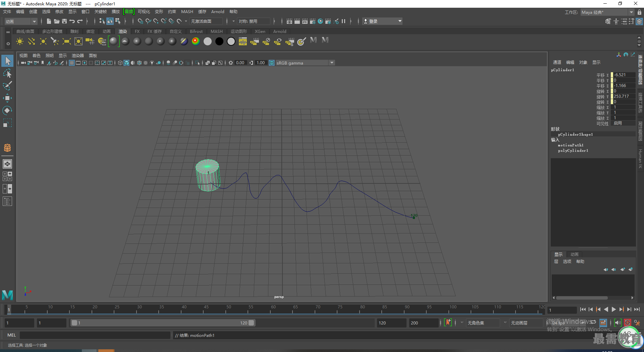
Task: Open the Hypershade round icon
Action: pyautogui.click(x=320, y=21)
